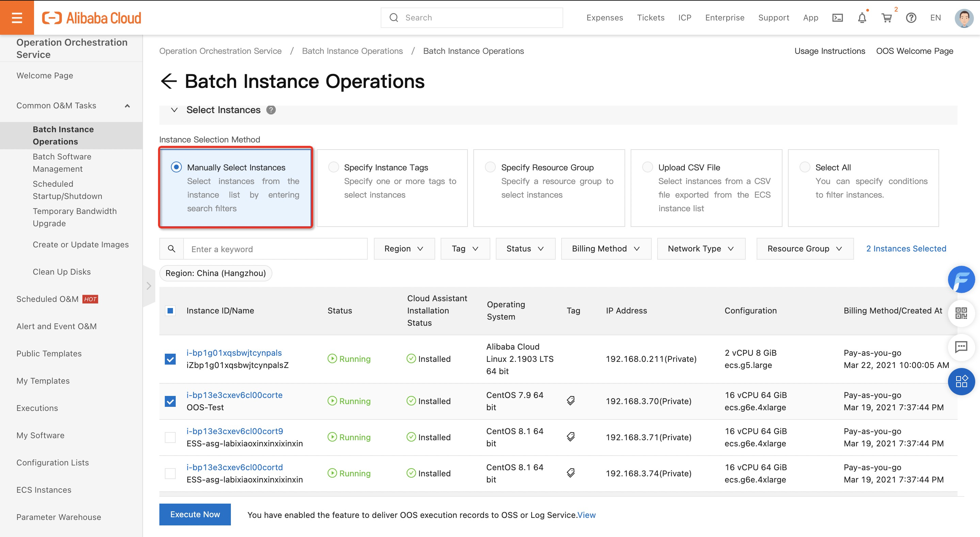Open the Cloud Shell terminal icon

[837, 17]
